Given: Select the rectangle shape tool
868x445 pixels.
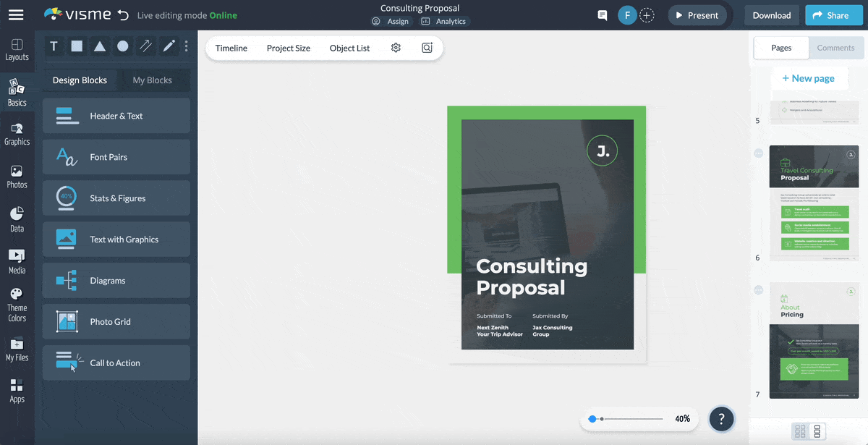Looking at the screenshot, I should point(77,46).
